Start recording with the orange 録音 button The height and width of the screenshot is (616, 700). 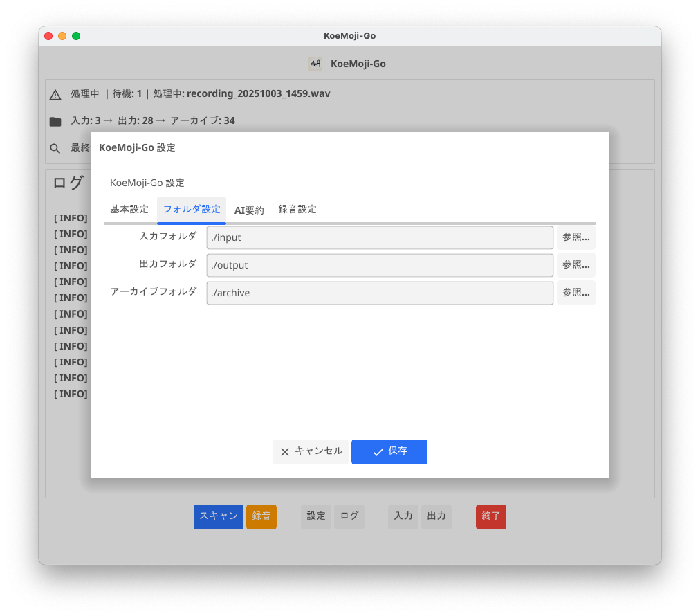point(261,516)
